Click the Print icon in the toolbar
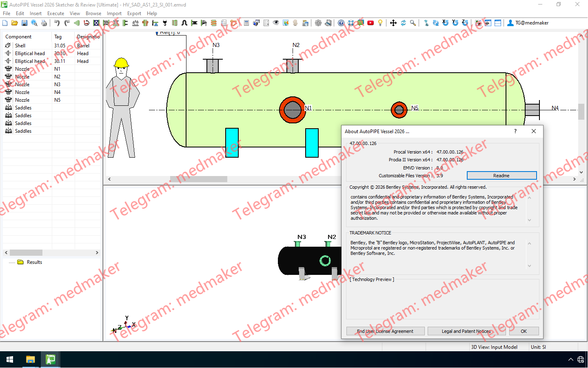The width and height of the screenshot is (588, 368). click(44, 23)
